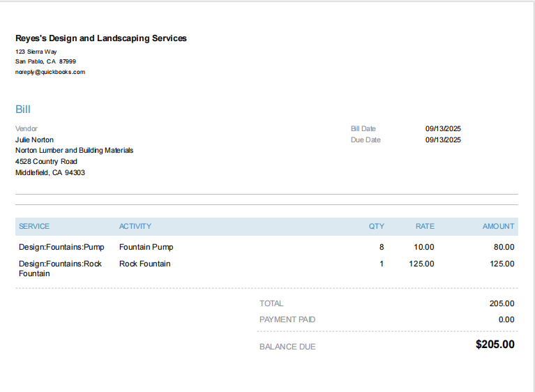Image resolution: width=535 pixels, height=392 pixels.
Task: Click the noreply@quickbooks.com email address
Action: click(x=50, y=72)
